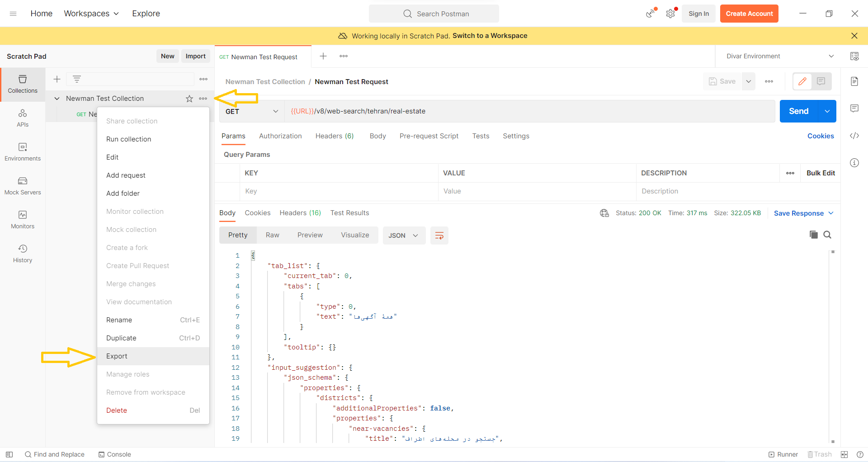Open the environment quick look icon
Viewport: 868px width, 462px height.
tap(854, 56)
